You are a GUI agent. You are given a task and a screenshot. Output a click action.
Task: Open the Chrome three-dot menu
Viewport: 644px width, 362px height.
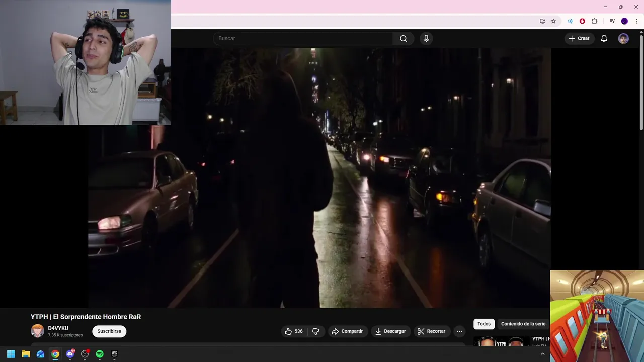pos(636,21)
